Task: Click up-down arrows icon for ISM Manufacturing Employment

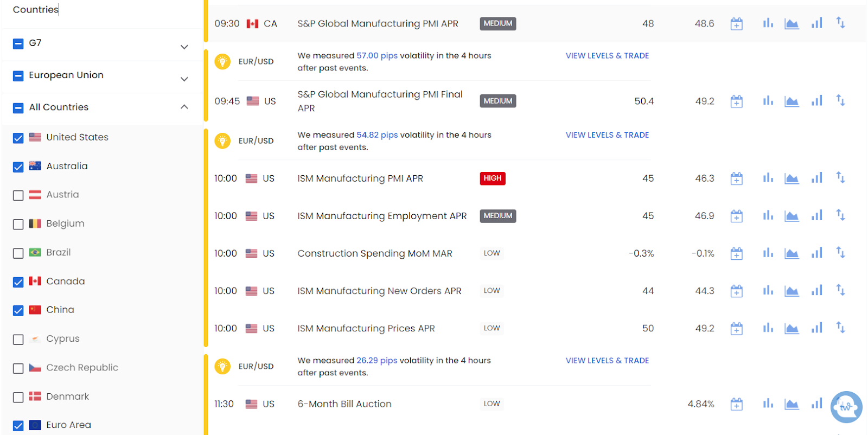Action: tap(840, 216)
